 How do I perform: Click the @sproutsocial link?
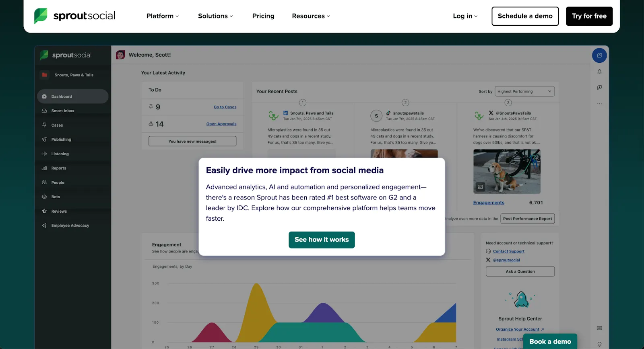coord(506,260)
